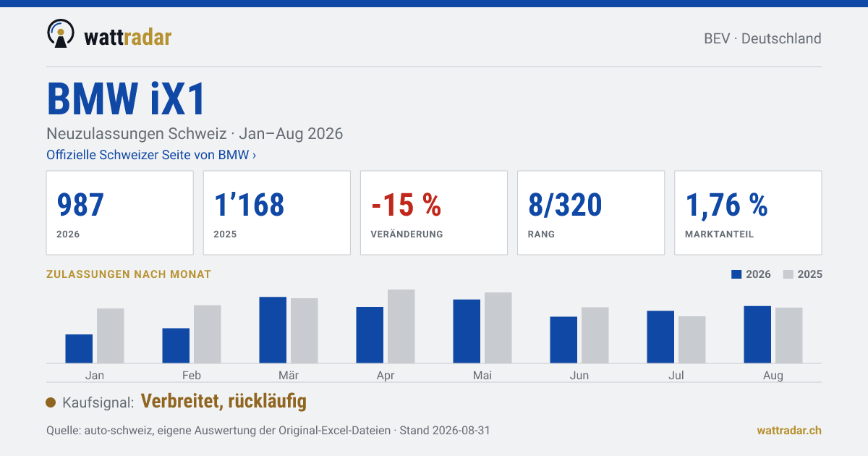Click the brown Kaufsignal dot indicator
Image resolution: width=868 pixels, height=456 pixels.
coord(51,402)
